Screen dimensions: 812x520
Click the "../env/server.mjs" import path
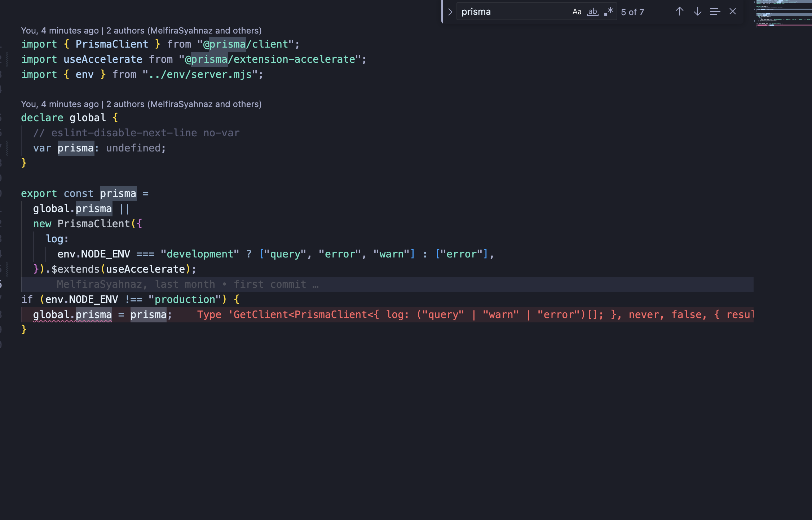(200, 75)
